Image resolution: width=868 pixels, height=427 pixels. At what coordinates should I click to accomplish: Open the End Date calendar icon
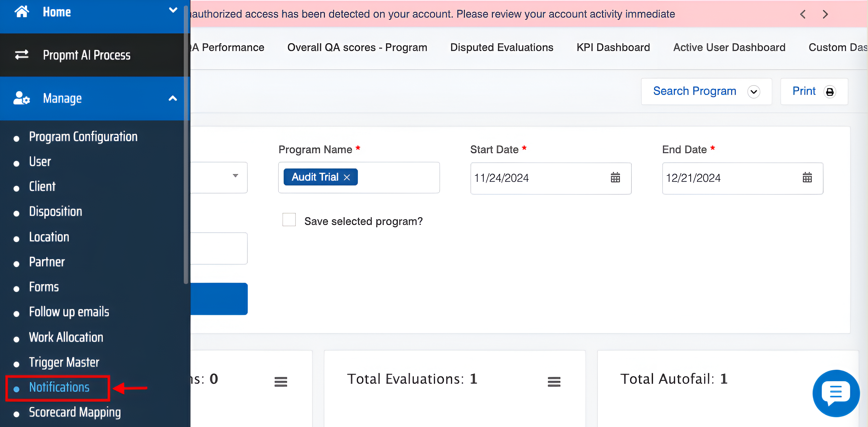click(807, 178)
